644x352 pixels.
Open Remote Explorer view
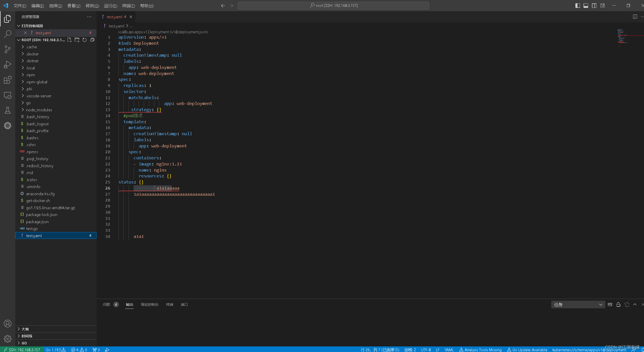point(8,95)
